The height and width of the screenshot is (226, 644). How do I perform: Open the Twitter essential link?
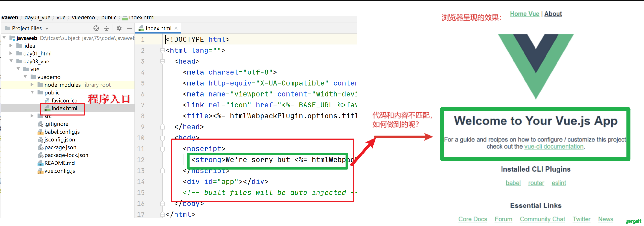(581, 219)
